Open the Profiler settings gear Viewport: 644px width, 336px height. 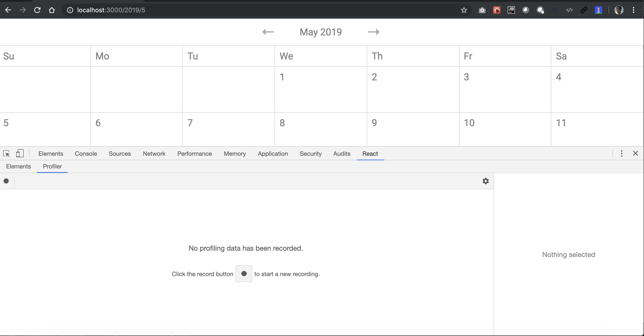pyautogui.click(x=486, y=181)
